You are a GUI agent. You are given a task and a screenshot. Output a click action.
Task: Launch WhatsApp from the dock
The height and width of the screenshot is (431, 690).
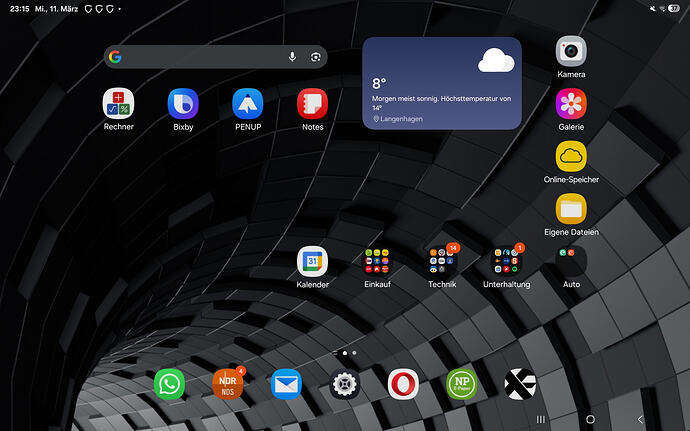pos(169,384)
